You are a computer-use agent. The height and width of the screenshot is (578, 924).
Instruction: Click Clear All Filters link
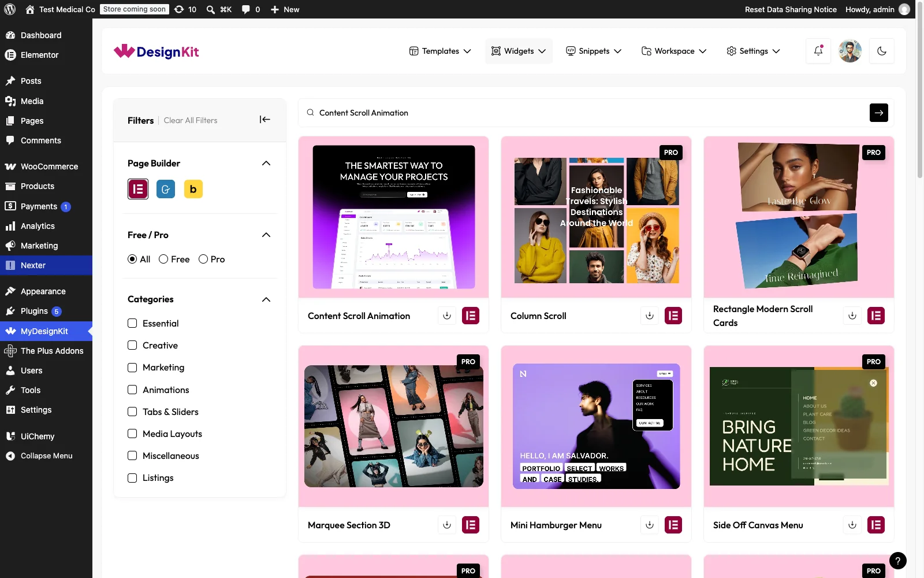pyautogui.click(x=191, y=120)
